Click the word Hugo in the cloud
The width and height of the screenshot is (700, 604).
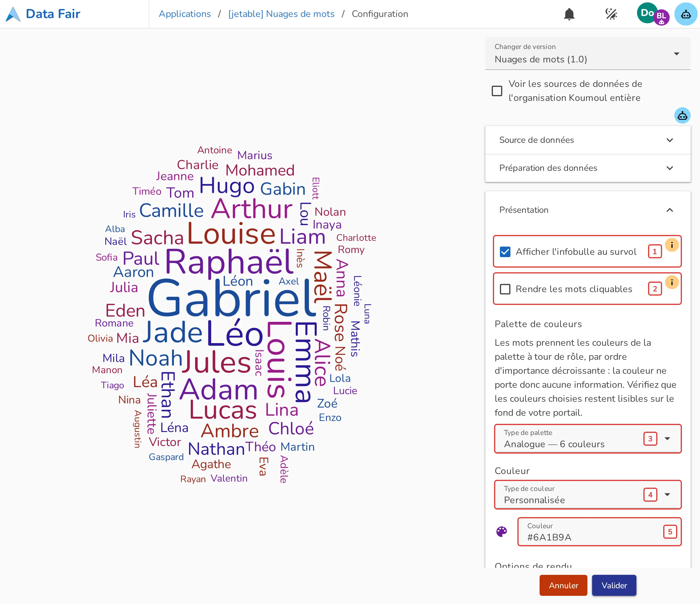pos(227,186)
